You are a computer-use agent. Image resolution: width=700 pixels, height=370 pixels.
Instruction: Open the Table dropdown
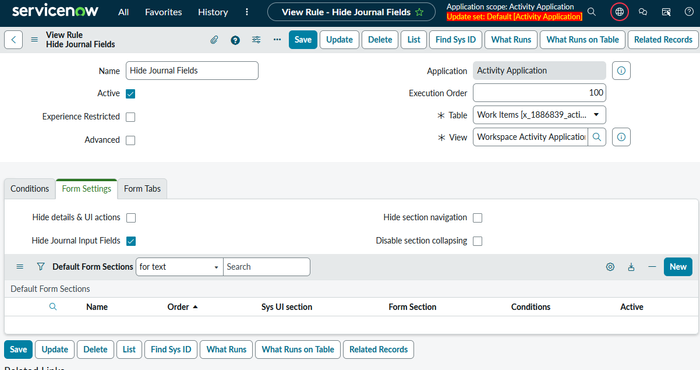point(539,115)
